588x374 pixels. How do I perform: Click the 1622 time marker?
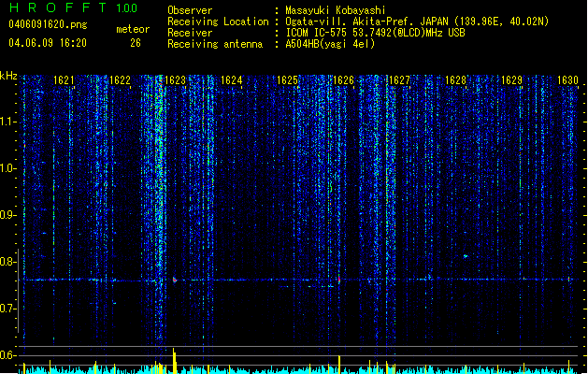tap(120, 80)
